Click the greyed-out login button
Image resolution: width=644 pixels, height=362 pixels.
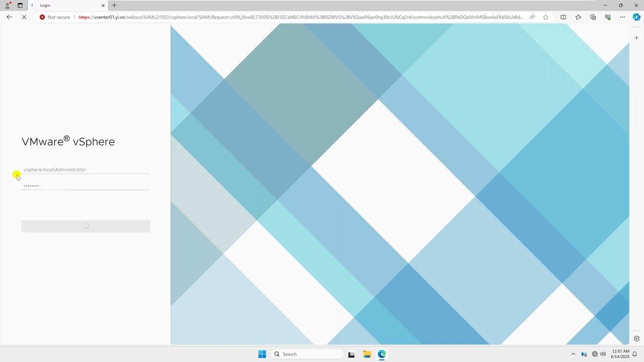86,226
